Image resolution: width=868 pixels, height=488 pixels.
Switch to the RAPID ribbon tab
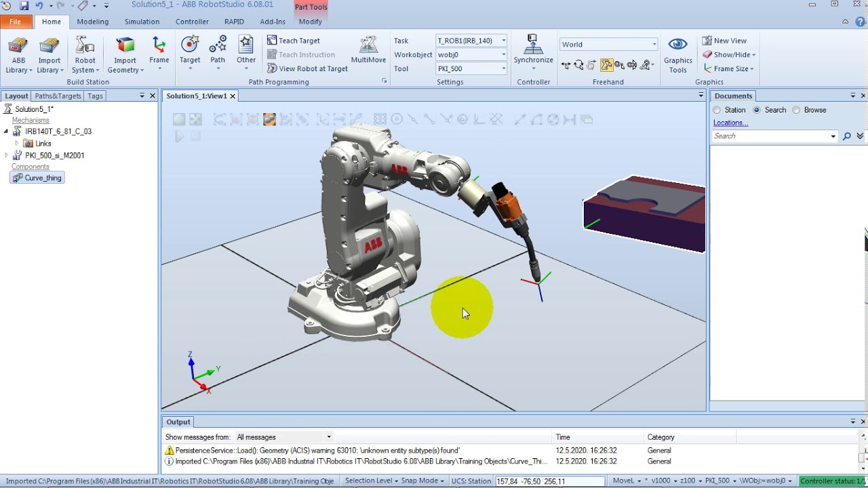coord(234,22)
